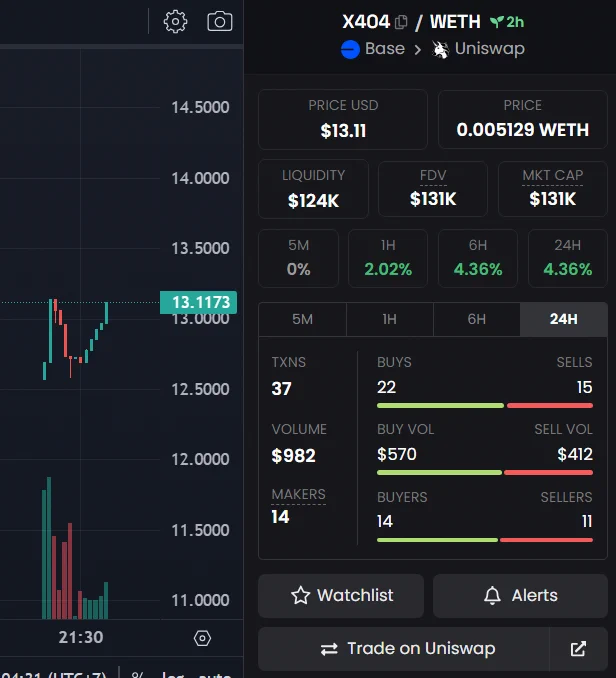The height and width of the screenshot is (678, 616).
Task: Open Alerts for this pair
Action: coord(520,596)
